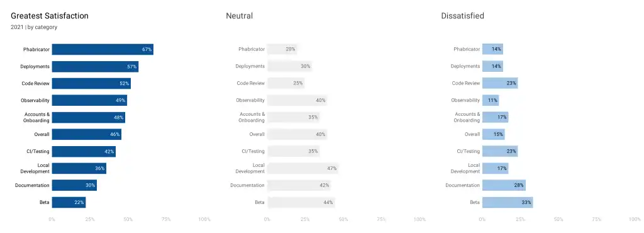Click the Neutral chart heading
Screen dimensions: 644x233
tap(240, 16)
